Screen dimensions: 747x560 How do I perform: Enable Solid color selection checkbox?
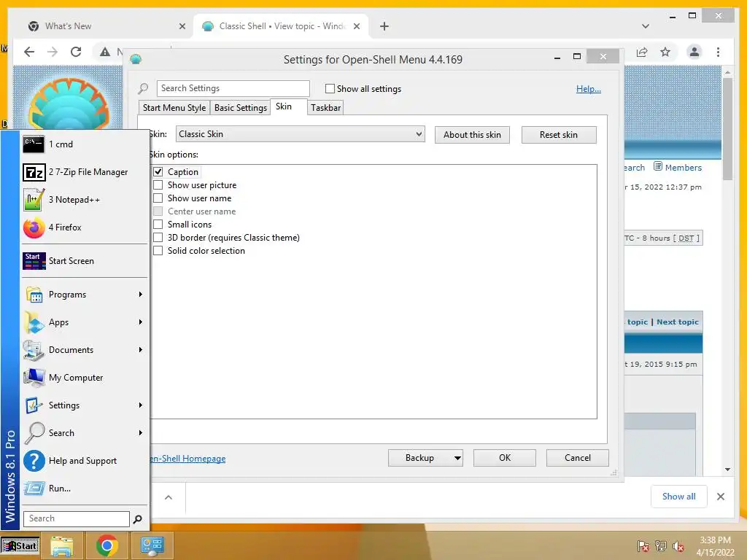click(x=158, y=251)
